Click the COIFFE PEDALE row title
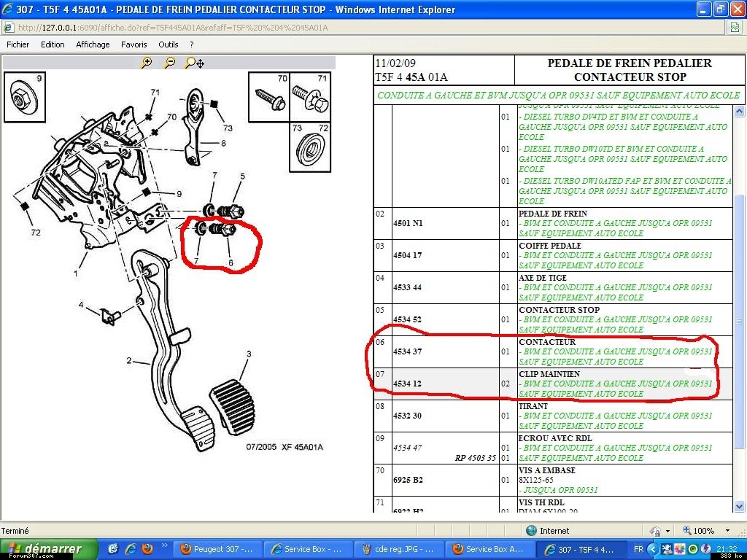 tap(550, 246)
